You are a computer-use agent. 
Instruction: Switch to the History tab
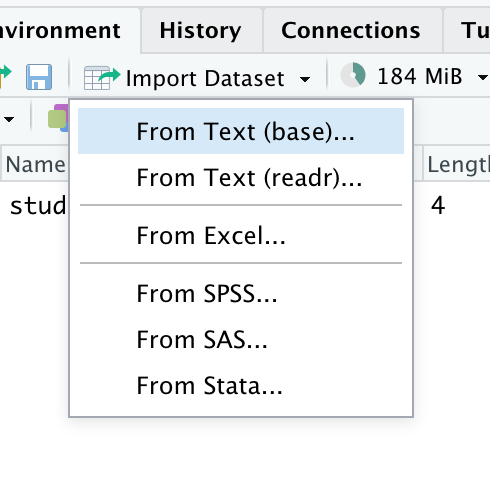point(201,31)
